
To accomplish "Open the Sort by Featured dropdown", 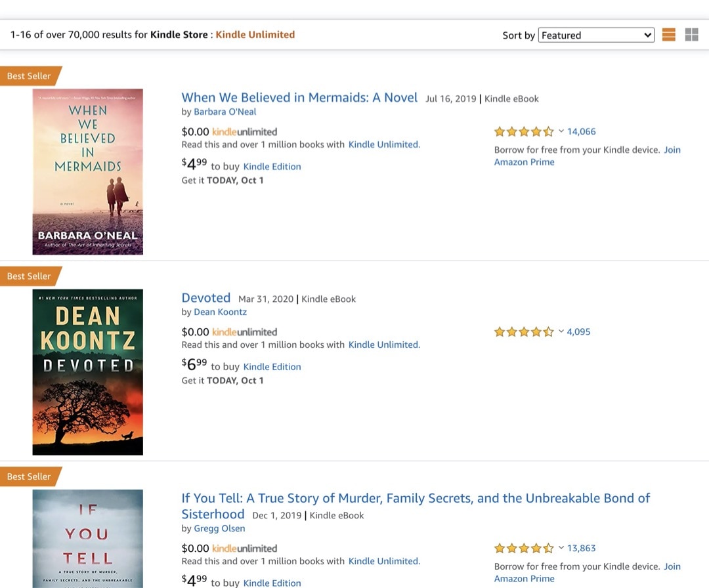I will (x=596, y=35).
